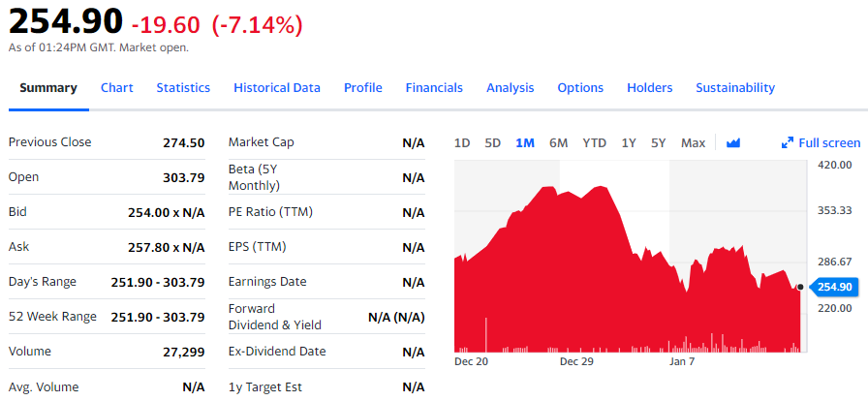Open the Sustainability tab
This screenshot has width=868, height=401.
[734, 87]
